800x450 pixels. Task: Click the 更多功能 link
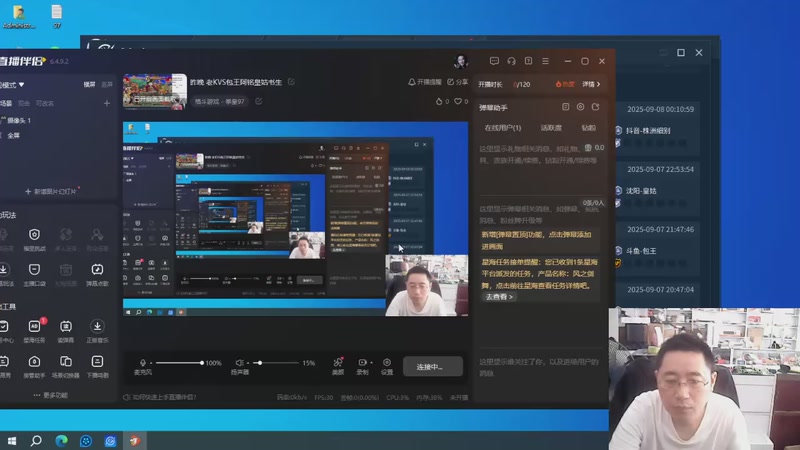pyautogui.click(x=51, y=395)
